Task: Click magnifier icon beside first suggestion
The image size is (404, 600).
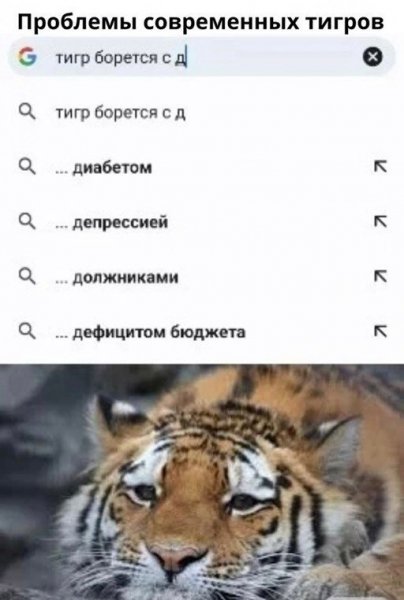Action: pyautogui.click(x=27, y=112)
